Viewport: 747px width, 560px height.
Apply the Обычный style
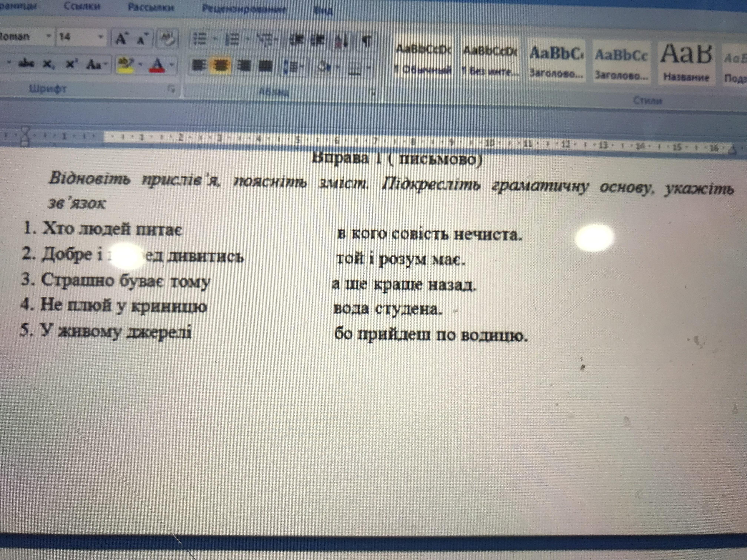[x=423, y=59]
